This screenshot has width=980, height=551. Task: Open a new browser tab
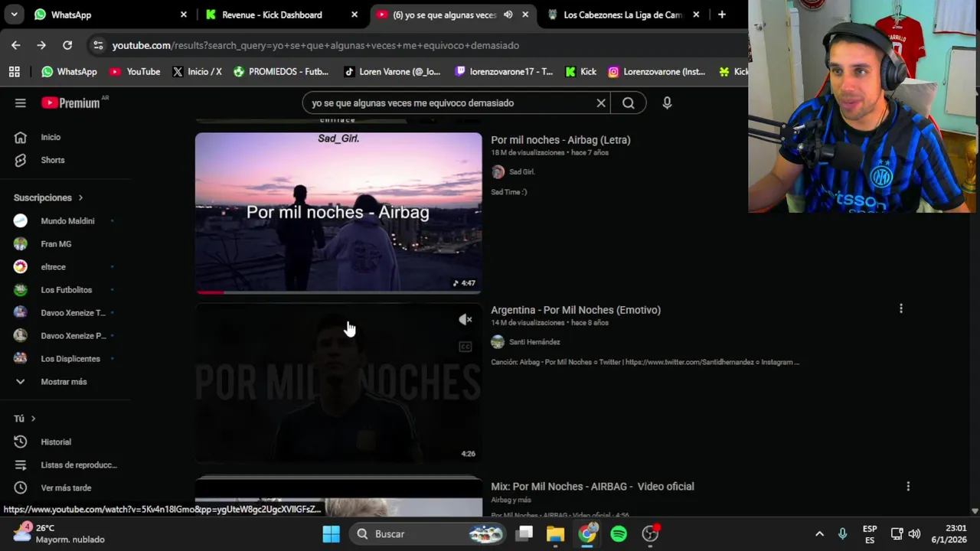pyautogui.click(x=721, y=15)
